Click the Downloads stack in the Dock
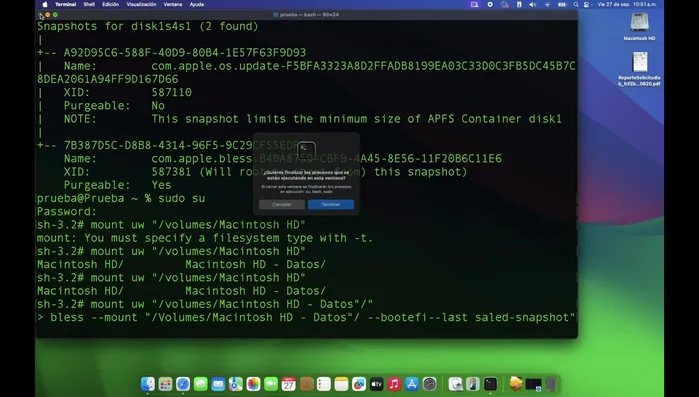The height and width of the screenshot is (397, 699). click(516, 384)
